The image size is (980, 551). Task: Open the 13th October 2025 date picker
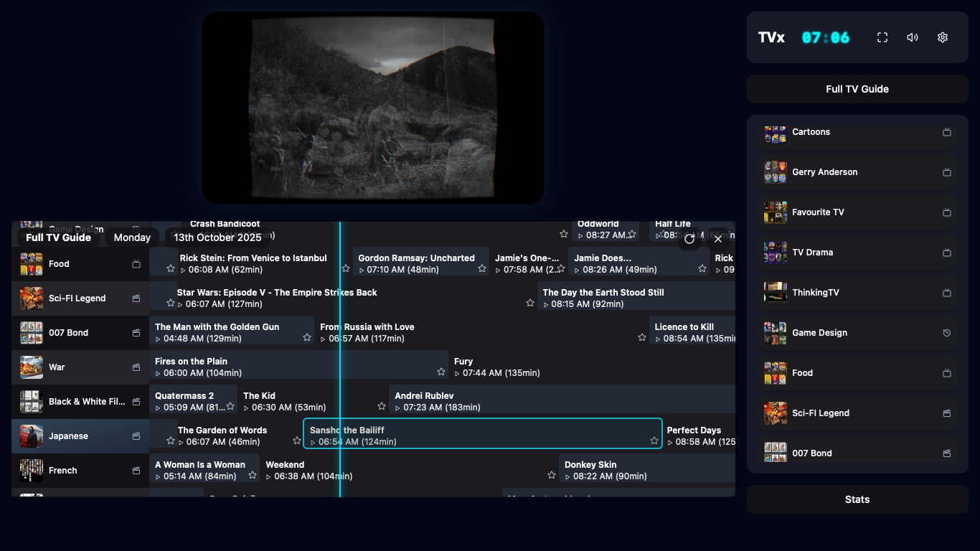(x=217, y=237)
